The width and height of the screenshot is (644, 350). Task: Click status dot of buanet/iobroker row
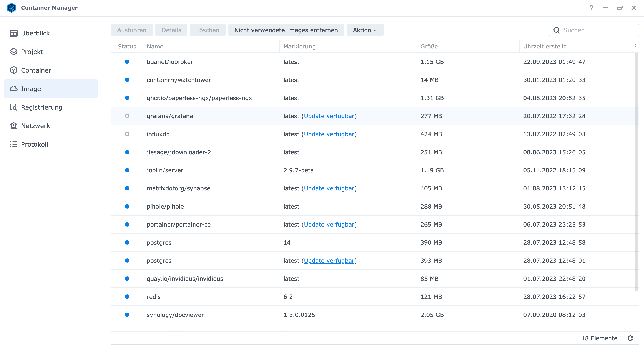click(x=127, y=62)
